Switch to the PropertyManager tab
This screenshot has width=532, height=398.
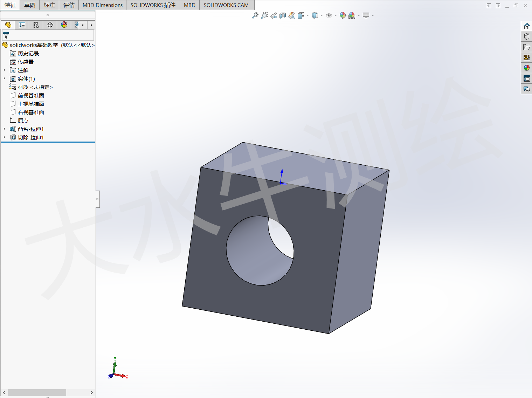(22, 25)
